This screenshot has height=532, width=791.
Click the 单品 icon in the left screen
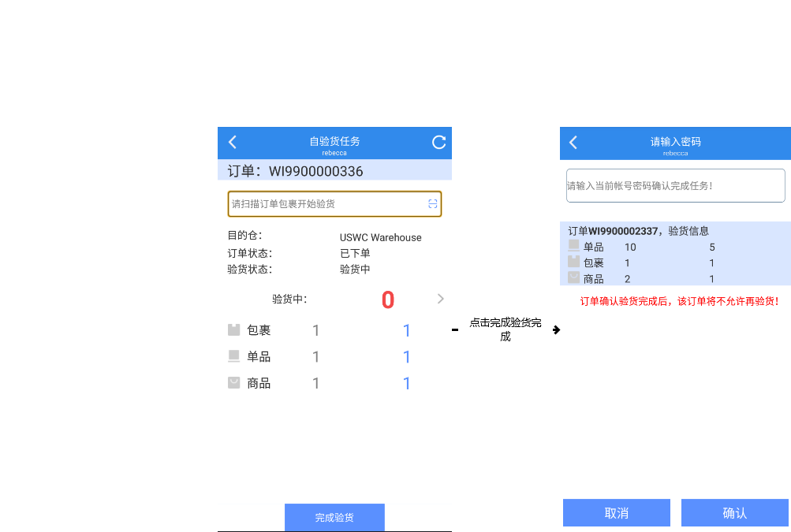coord(233,356)
